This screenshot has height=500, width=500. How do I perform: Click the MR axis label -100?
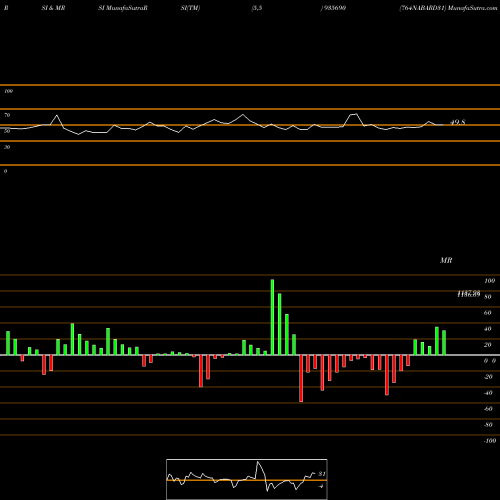[490, 441]
